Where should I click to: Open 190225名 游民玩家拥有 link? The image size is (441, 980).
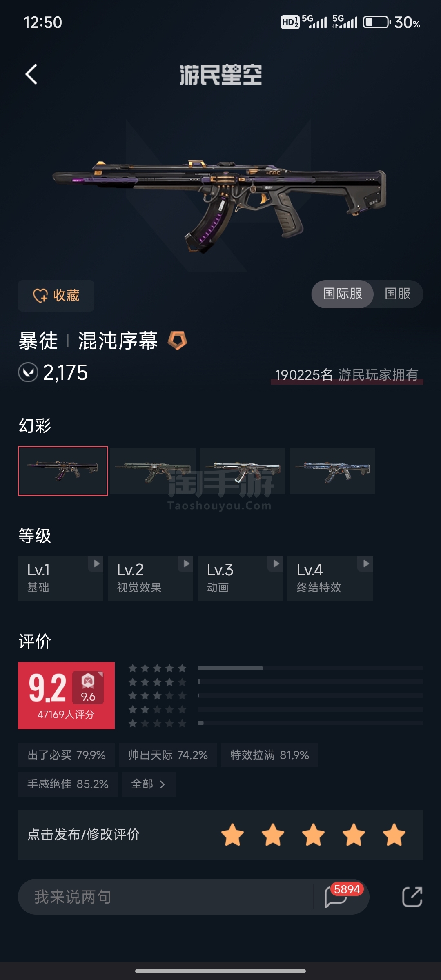[x=347, y=375]
